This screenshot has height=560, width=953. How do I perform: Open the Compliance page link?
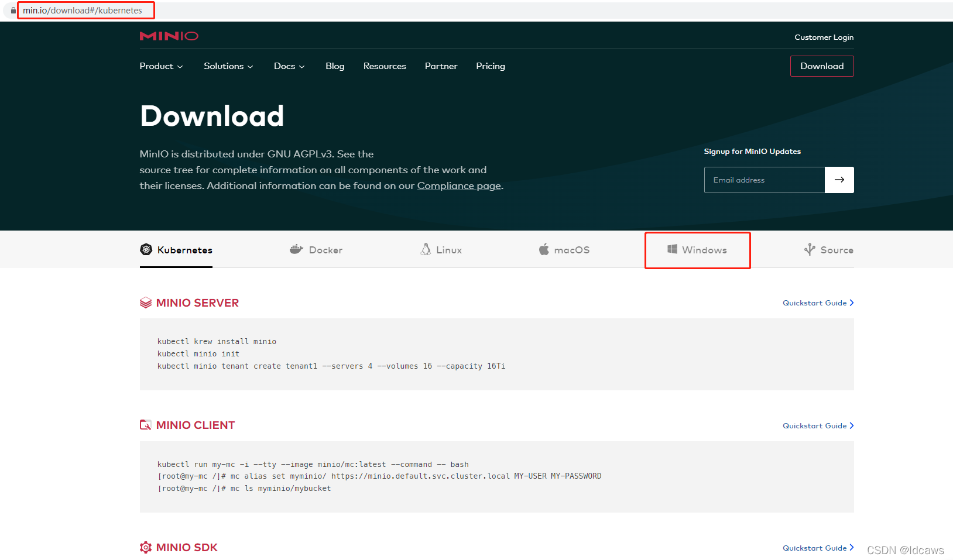(x=459, y=185)
